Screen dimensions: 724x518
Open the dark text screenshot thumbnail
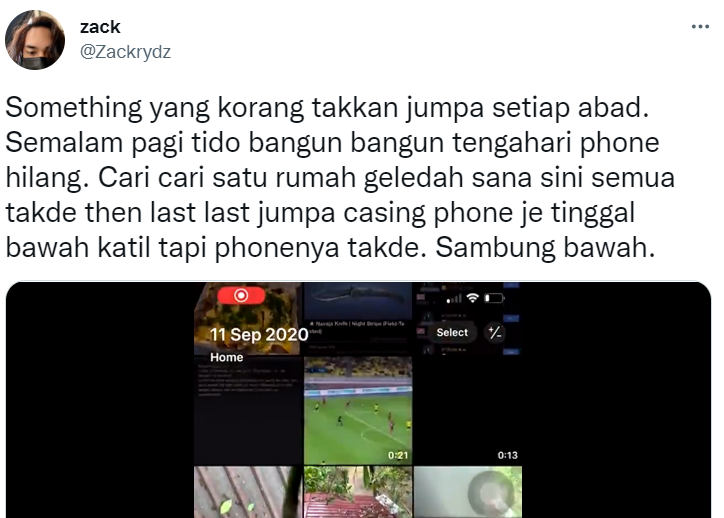coord(247,410)
